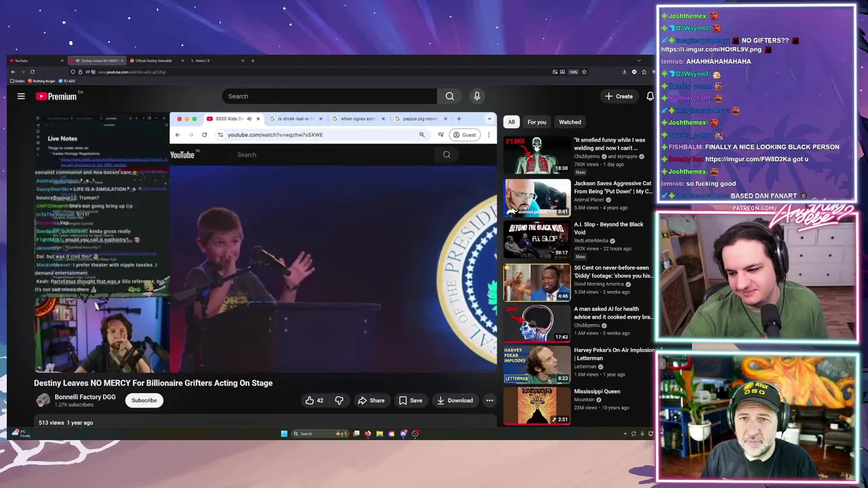This screenshot has width=868, height=488.
Task: Open the tab search chevron in inner Chrome
Action: tap(489, 119)
